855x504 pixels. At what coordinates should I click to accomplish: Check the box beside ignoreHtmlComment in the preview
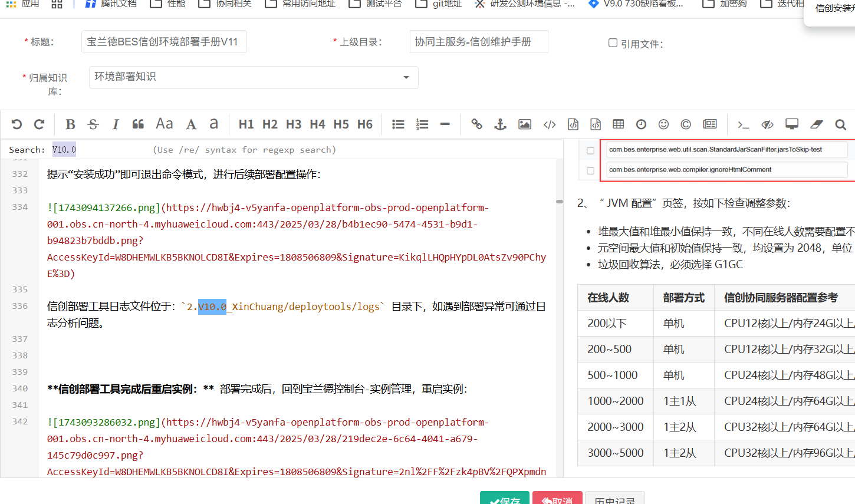coord(590,171)
